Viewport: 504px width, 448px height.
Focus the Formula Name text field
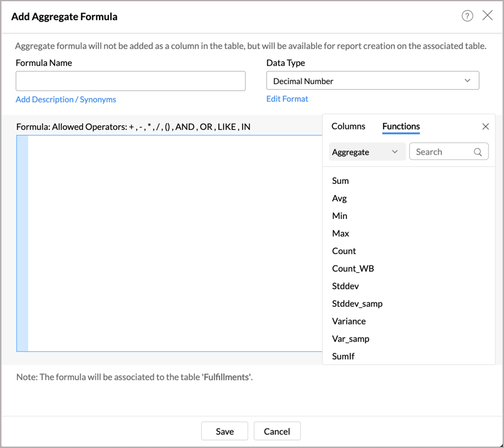[130, 81]
